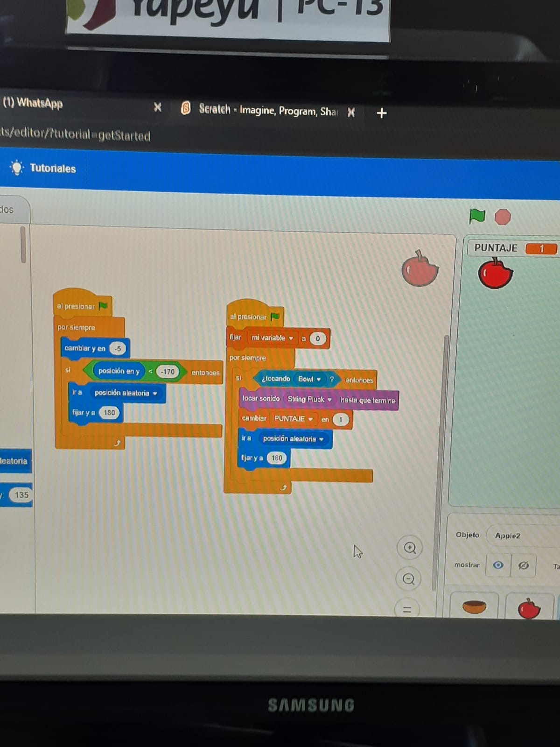
Task: Hide the sprite using the crossed-eye icon
Action: [x=524, y=565]
